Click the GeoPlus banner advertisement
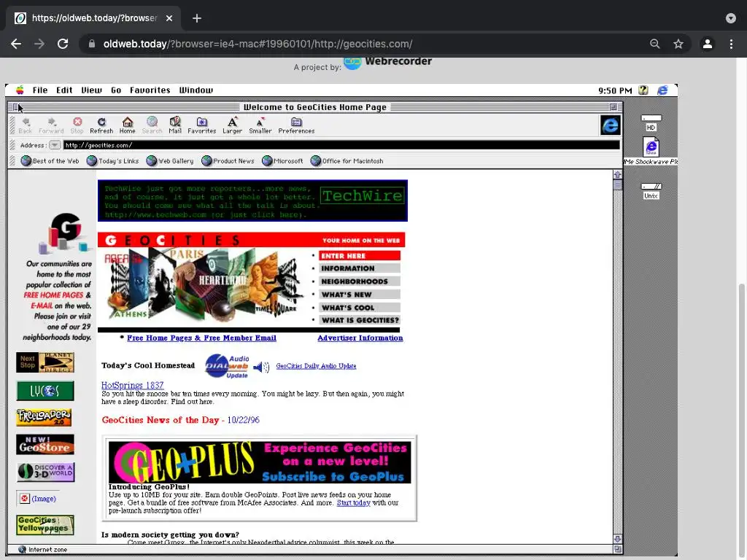The width and height of the screenshot is (747, 560). click(260, 462)
